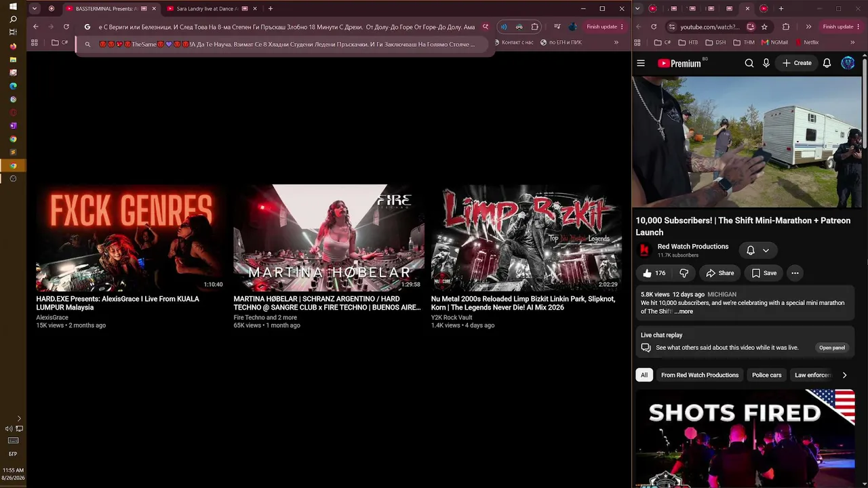Open the Windows Start menu
The height and width of the screenshot is (488, 868).
pyautogui.click(x=13, y=6)
